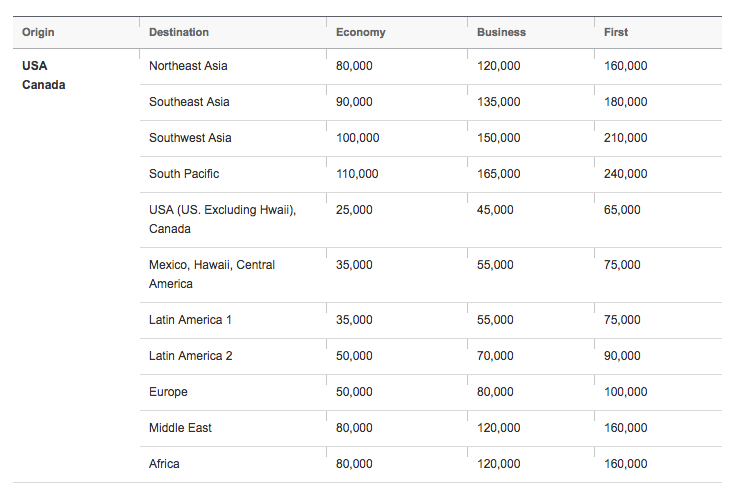Select the Europe destination cell

pyautogui.click(x=168, y=392)
